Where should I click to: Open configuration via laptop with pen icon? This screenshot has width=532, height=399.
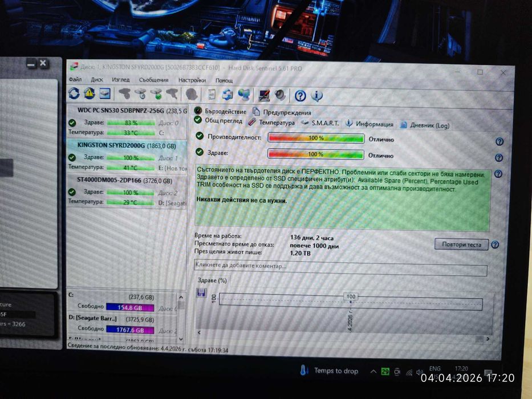(264, 95)
